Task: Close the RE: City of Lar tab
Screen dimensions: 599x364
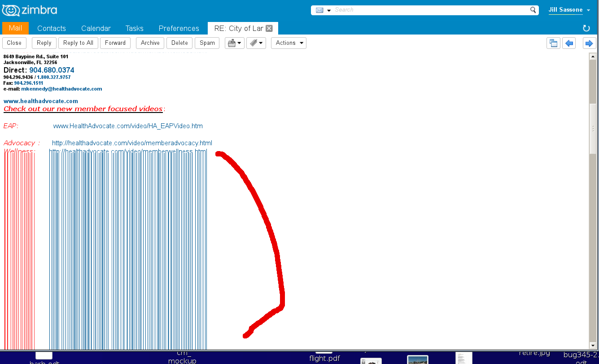Action: point(269,28)
